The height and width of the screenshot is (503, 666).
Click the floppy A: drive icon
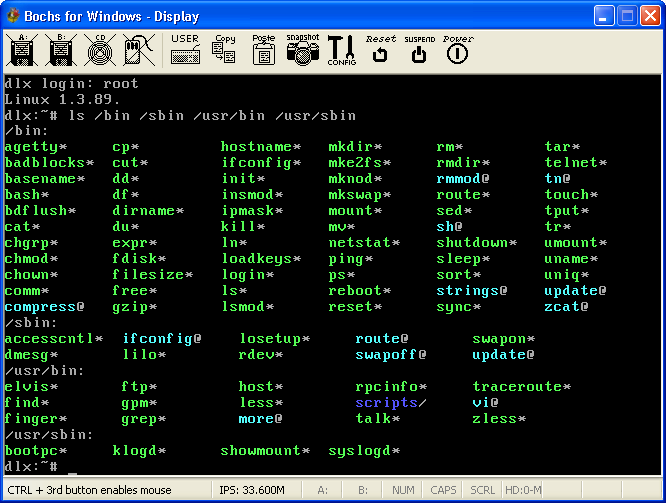pyautogui.click(x=22, y=50)
